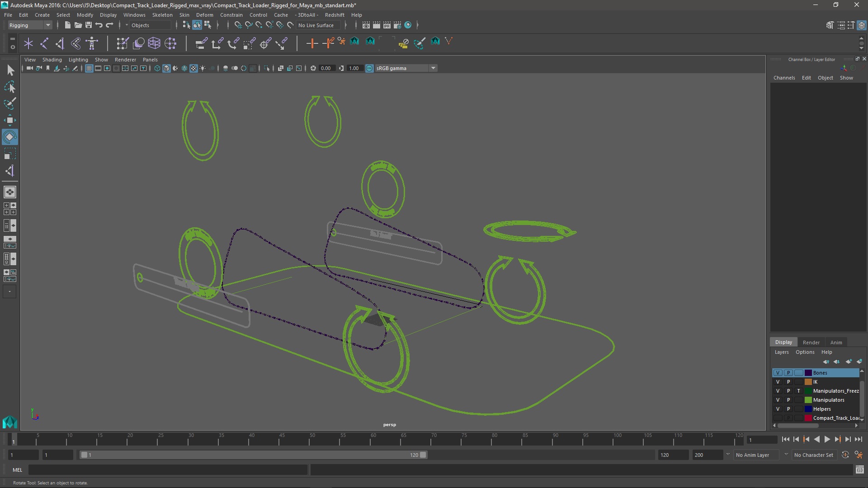Toggle the viewport grid icon
The image size is (868, 488).
point(89,68)
